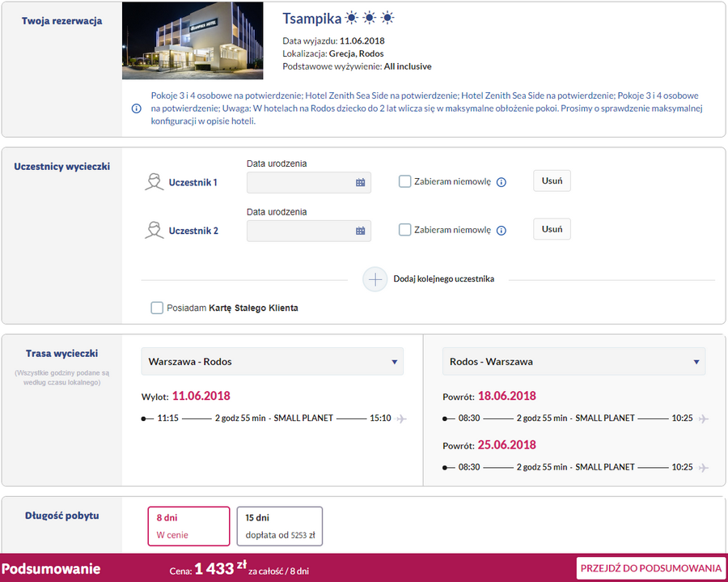Remove Uczestnik 1 with Usuń button

tap(552, 181)
